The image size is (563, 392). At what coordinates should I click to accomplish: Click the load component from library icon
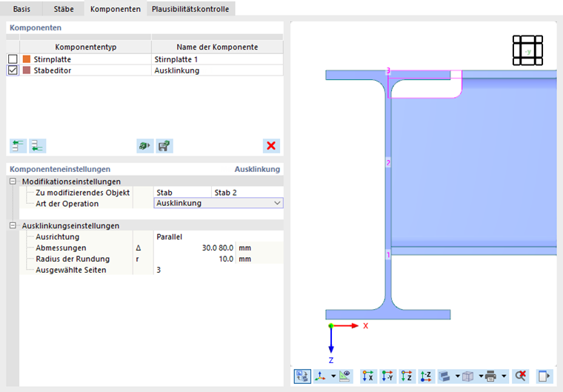144,146
